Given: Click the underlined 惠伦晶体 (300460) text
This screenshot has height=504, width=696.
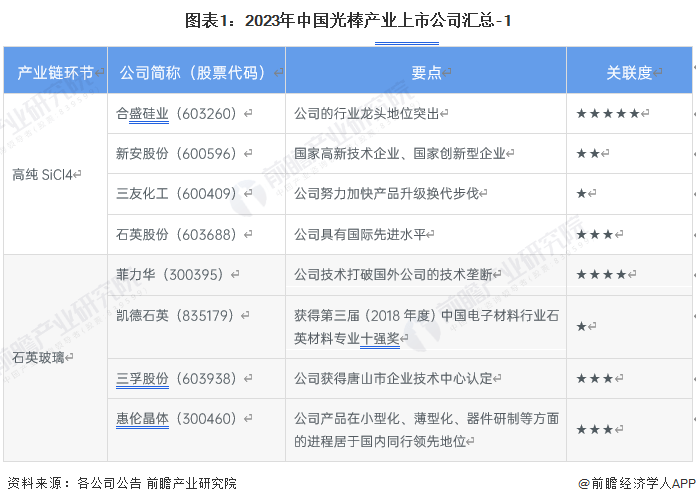Looking at the screenshot, I should point(176,419).
